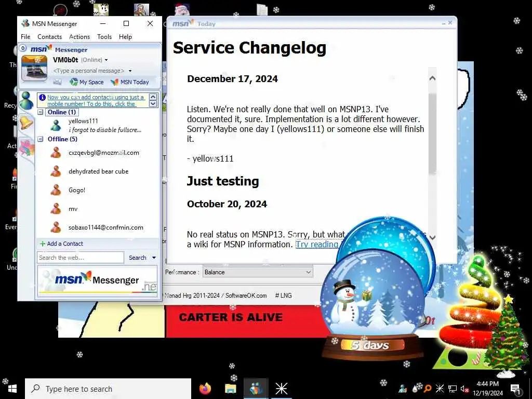Show the previous notice with the up arrow
This screenshot has width=532, height=399.
pos(153,97)
